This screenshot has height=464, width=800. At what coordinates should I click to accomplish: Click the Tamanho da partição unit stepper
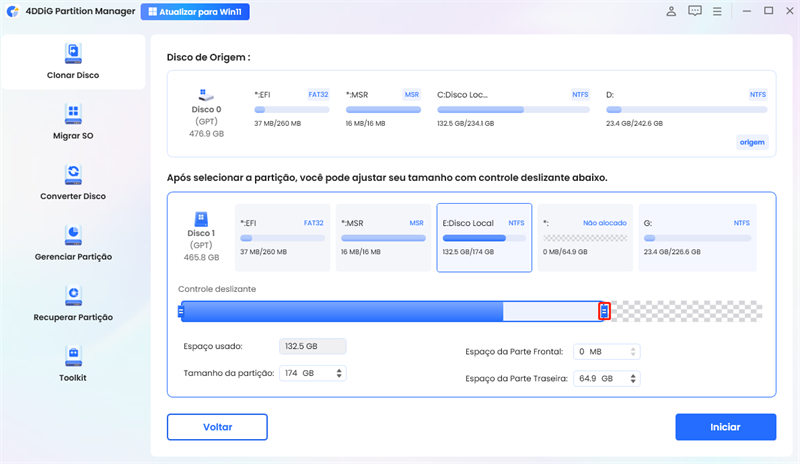[x=339, y=373]
